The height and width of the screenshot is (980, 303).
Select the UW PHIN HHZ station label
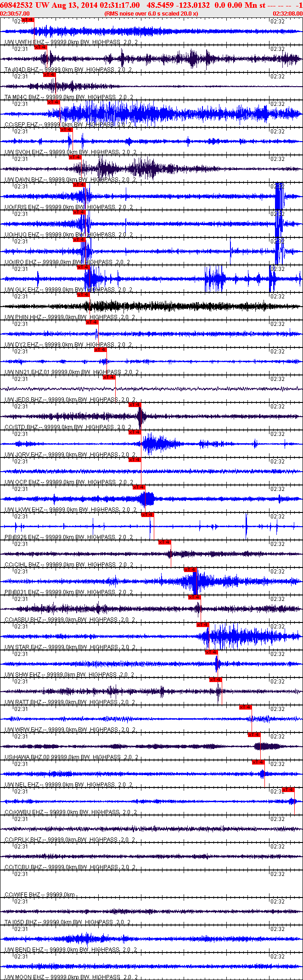point(70,317)
